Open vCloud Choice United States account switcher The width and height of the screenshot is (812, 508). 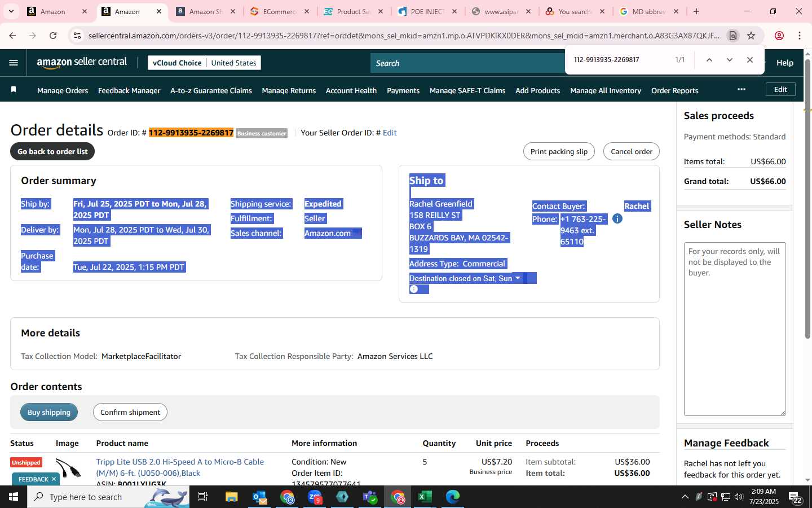[204, 63]
